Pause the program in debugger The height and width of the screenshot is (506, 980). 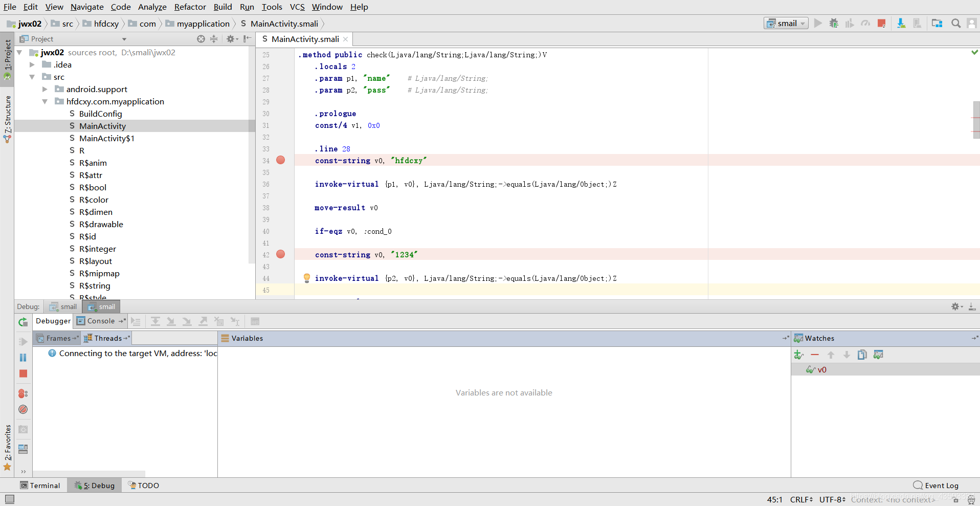[23, 358]
